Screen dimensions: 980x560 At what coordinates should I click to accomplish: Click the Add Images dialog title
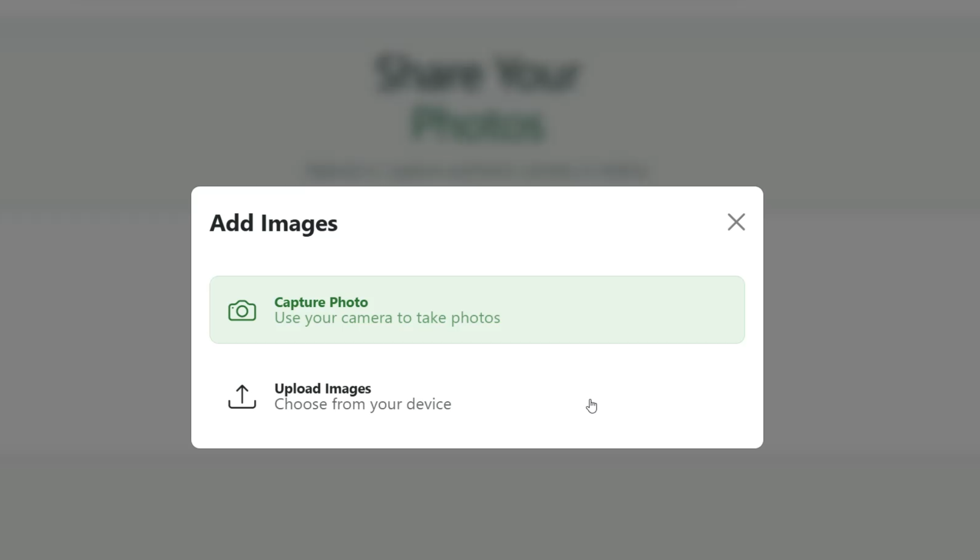click(x=273, y=223)
